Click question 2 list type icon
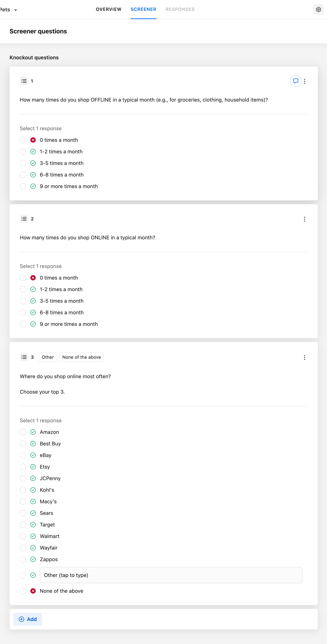This screenshot has width=327, height=644. point(24,219)
